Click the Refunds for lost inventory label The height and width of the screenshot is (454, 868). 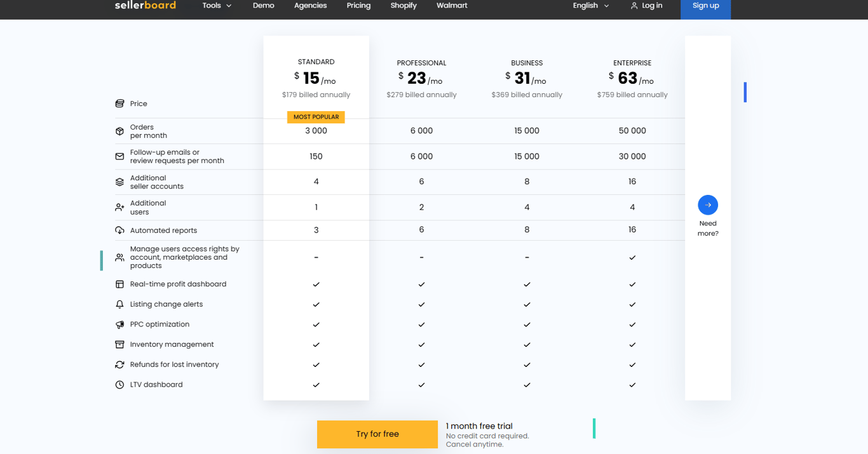coord(174,364)
